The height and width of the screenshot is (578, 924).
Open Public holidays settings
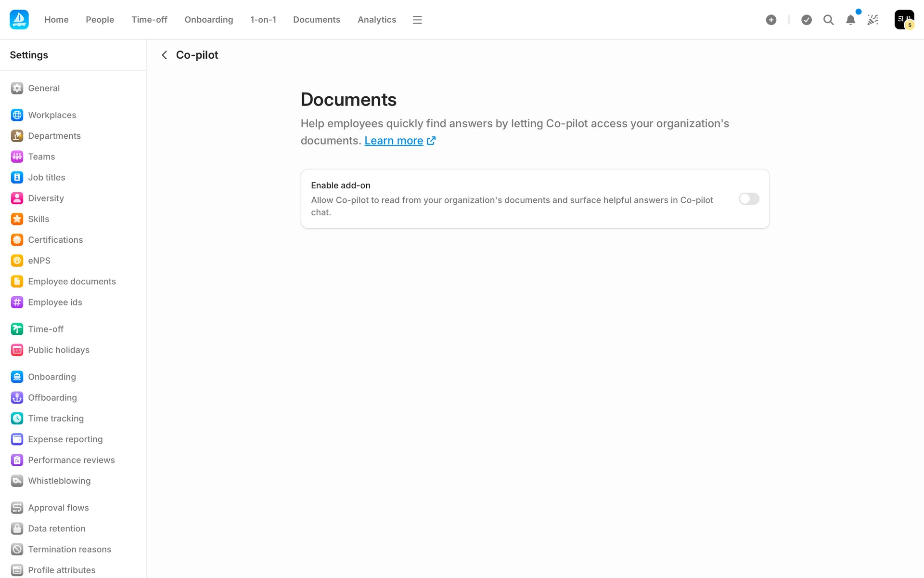[58, 350]
